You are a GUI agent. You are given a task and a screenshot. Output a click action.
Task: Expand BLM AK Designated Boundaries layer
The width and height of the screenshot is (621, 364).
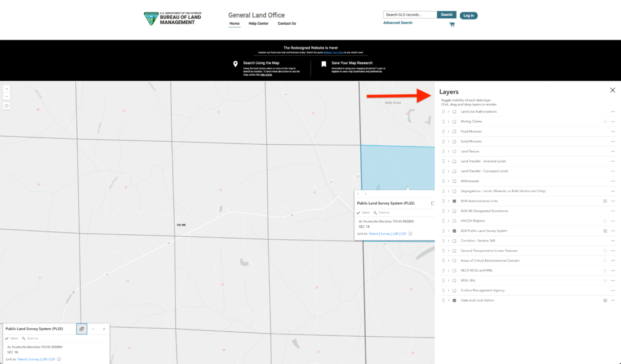(449, 211)
